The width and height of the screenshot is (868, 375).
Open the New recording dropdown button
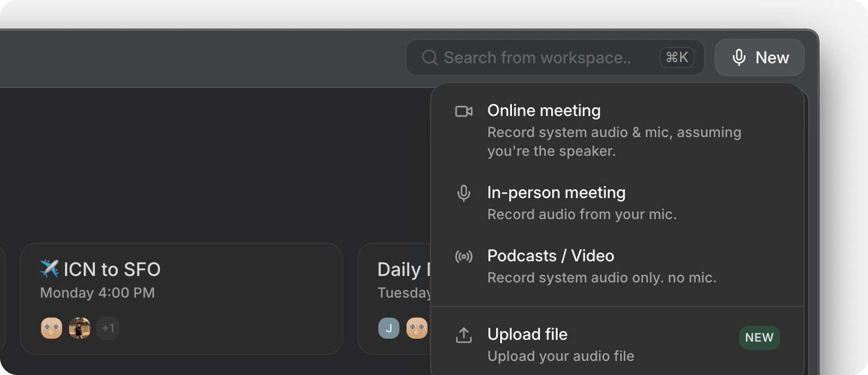point(759,57)
